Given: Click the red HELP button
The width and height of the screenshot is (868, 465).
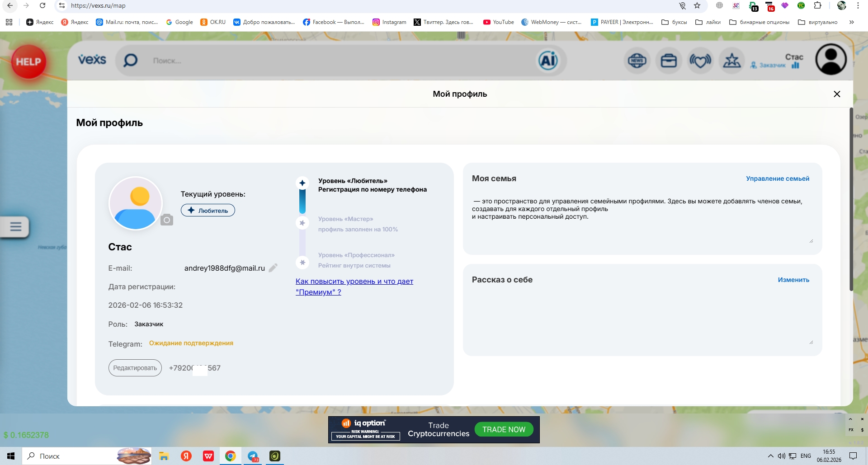Looking at the screenshot, I should (28, 61).
